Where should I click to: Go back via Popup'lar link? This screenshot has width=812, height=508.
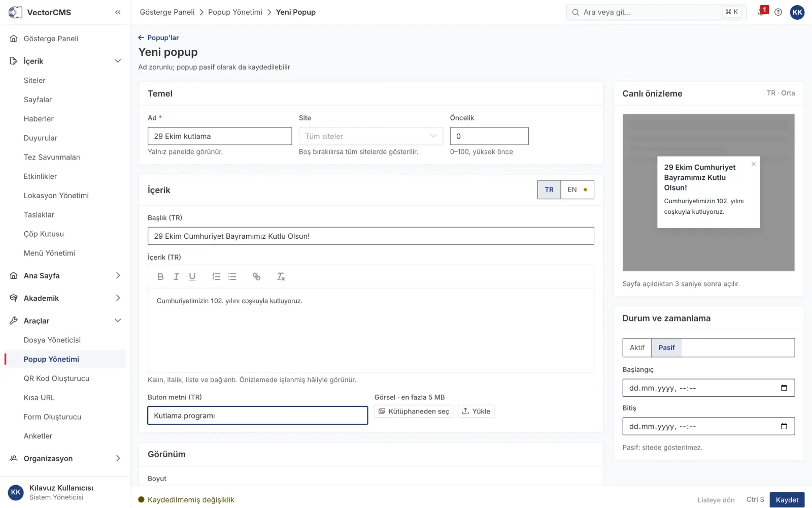click(158, 38)
